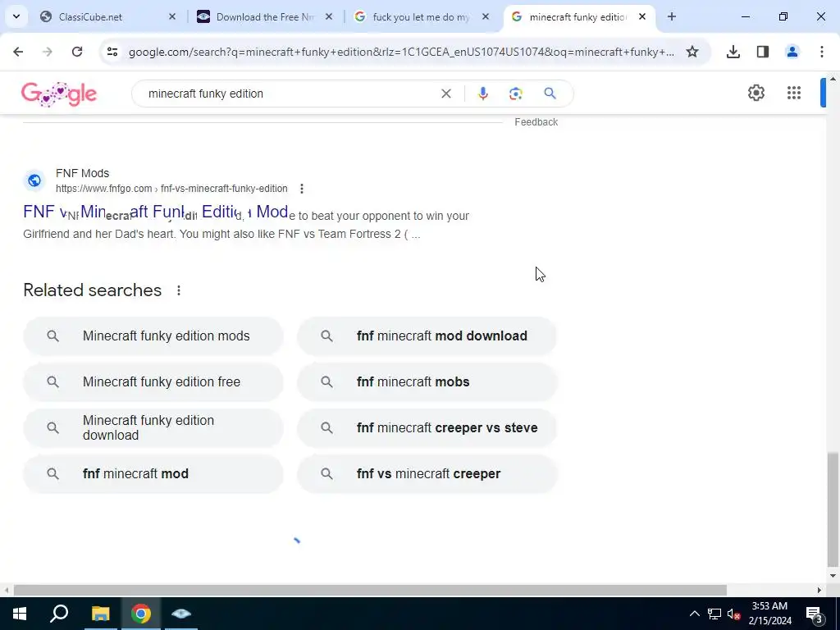The height and width of the screenshot is (630, 840).
Task: Click the Google logo
Action: point(59,94)
